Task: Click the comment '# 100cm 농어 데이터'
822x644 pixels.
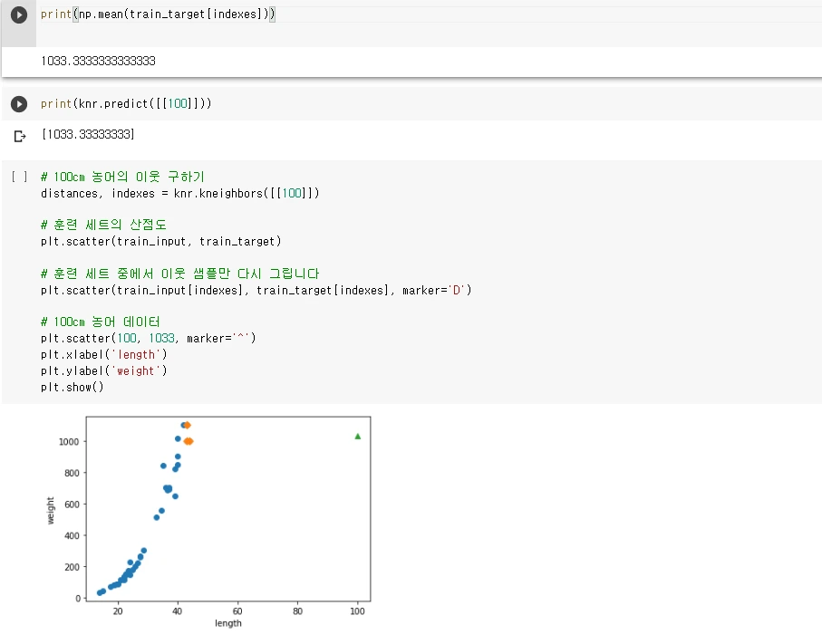Action: [x=100, y=322]
